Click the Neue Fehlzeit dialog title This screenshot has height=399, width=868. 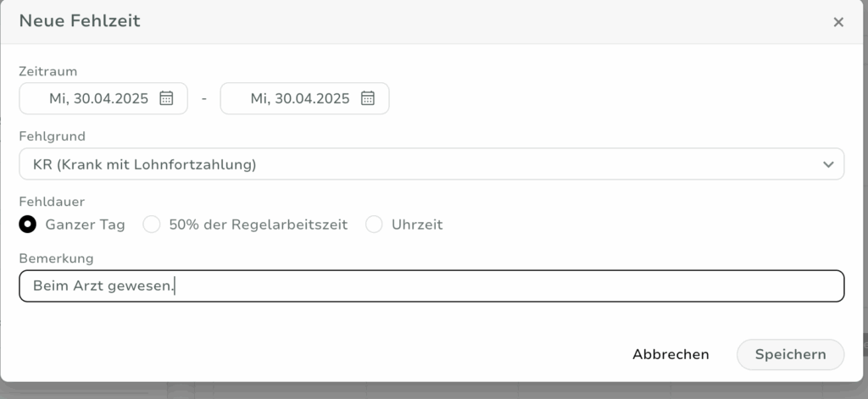pyautogui.click(x=80, y=21)
